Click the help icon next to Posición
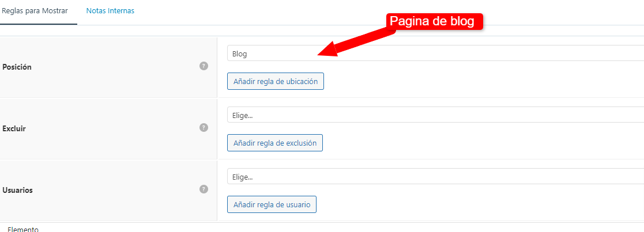This screenshot has width=644, height=232. [x=204, y=66]
